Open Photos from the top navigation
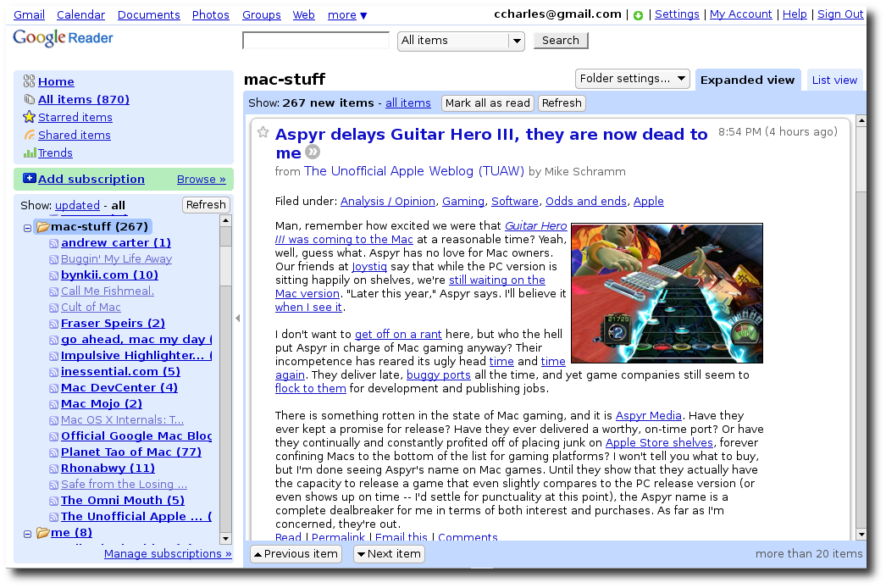 (x=211, y=14)
